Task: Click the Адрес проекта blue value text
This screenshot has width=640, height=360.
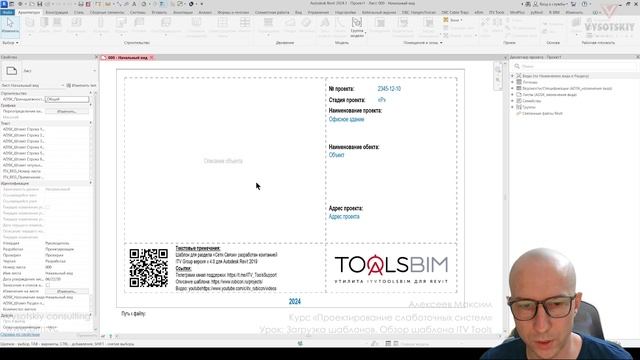Action: point(344,217)
